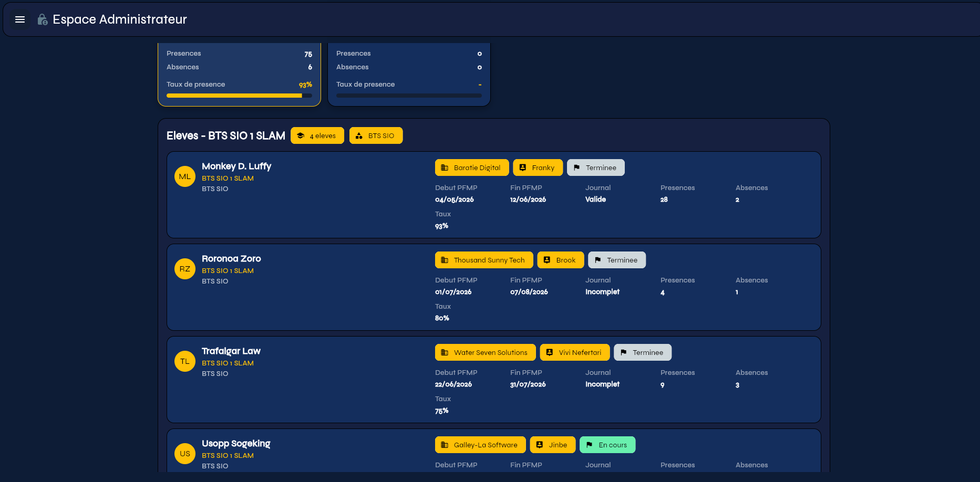The height and width of the screenshot is (482, 980).
Task: Click the 75 presences summary value
Action: [x=308, y=54]
